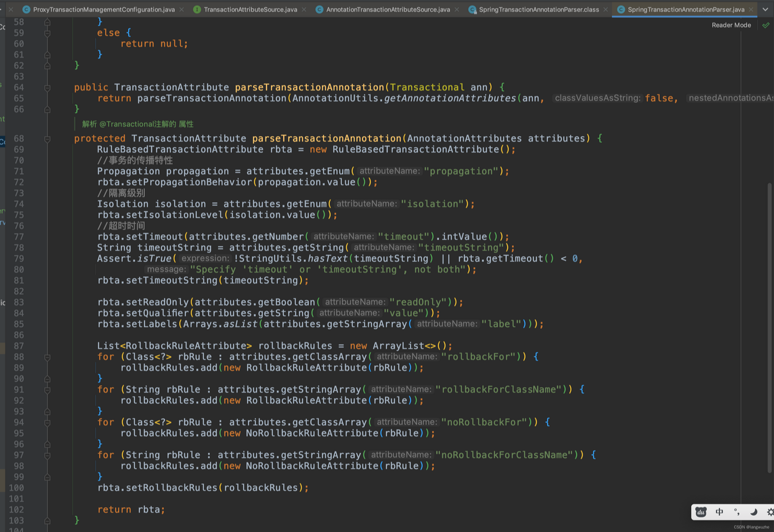
Task: Fold the noRollbackFor loop at line 94
Action: point(47,423)
